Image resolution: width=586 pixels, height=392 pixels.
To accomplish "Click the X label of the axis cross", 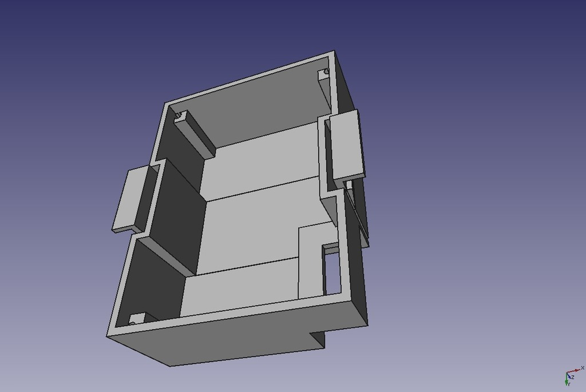I will point(583,368).
